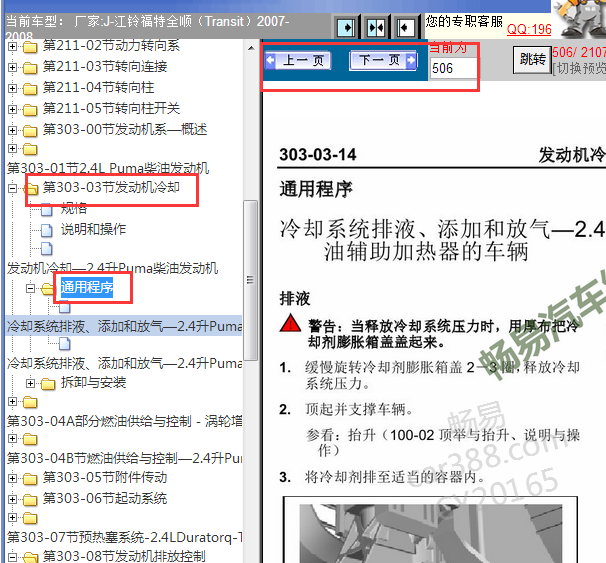Select 第303-01节2.4L Puma柴油发动机 tree item
Screen dimensions: 606x563
pyautogui.click(x=108, y=168)
